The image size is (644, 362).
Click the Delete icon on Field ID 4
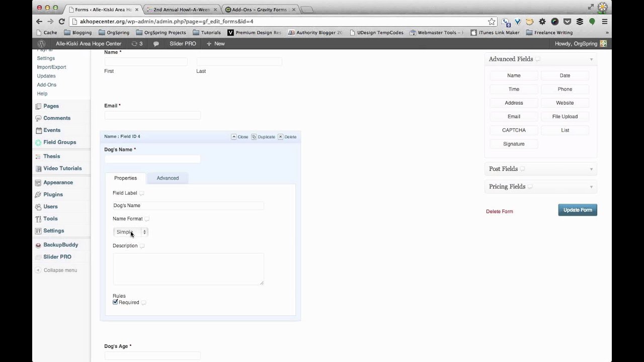click(x=280, y=137)
